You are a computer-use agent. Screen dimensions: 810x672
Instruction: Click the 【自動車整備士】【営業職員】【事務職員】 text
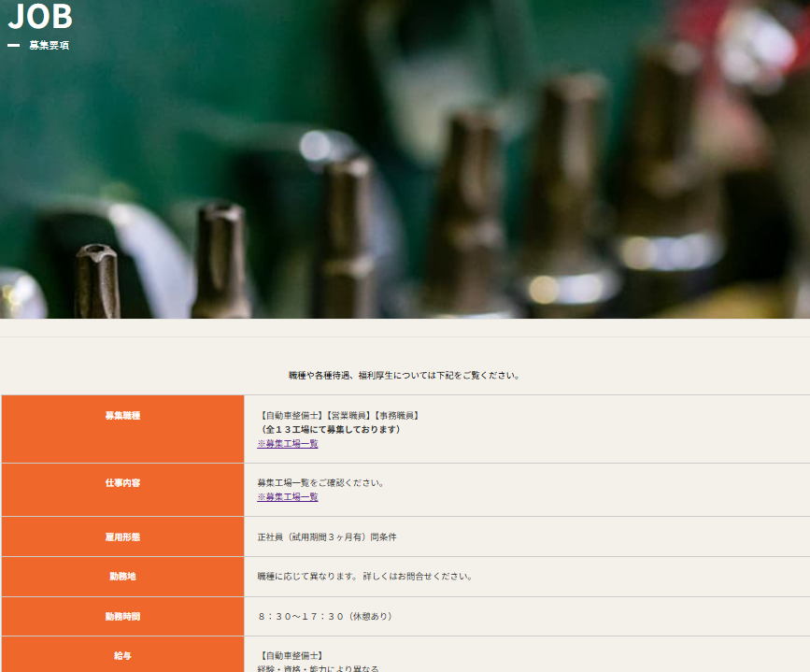pos(338,415)
